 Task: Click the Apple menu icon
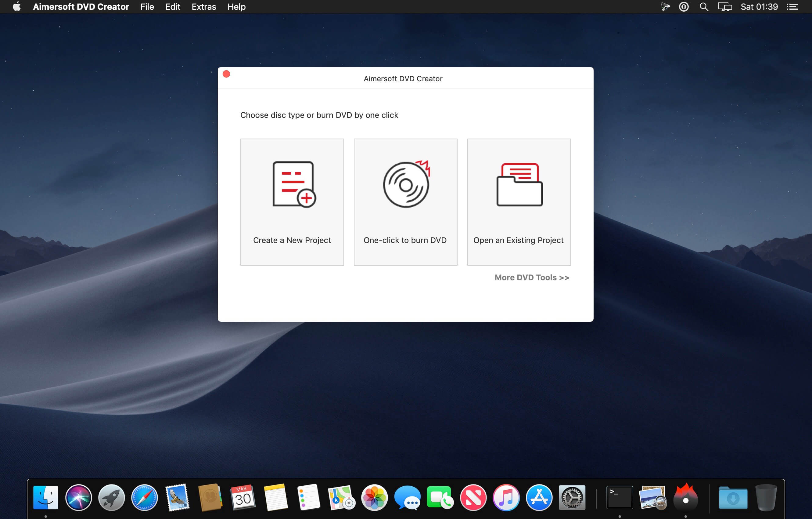(16, 7)
